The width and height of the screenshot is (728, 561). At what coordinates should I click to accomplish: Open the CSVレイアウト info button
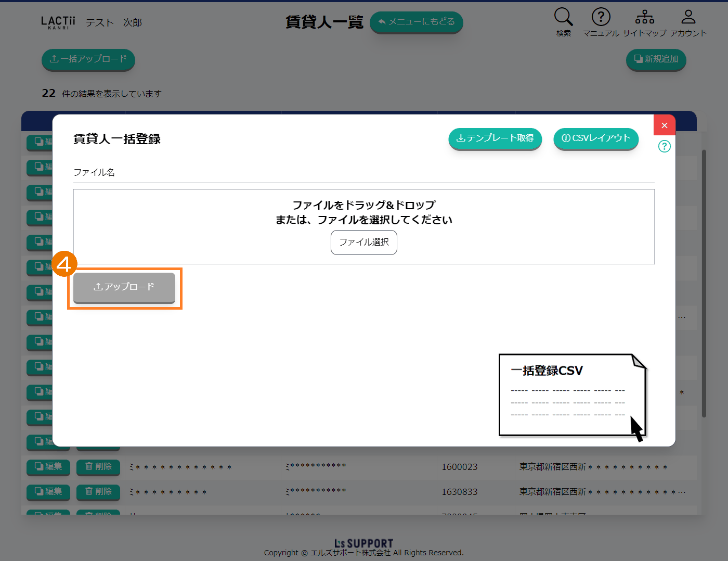[596, 138]
